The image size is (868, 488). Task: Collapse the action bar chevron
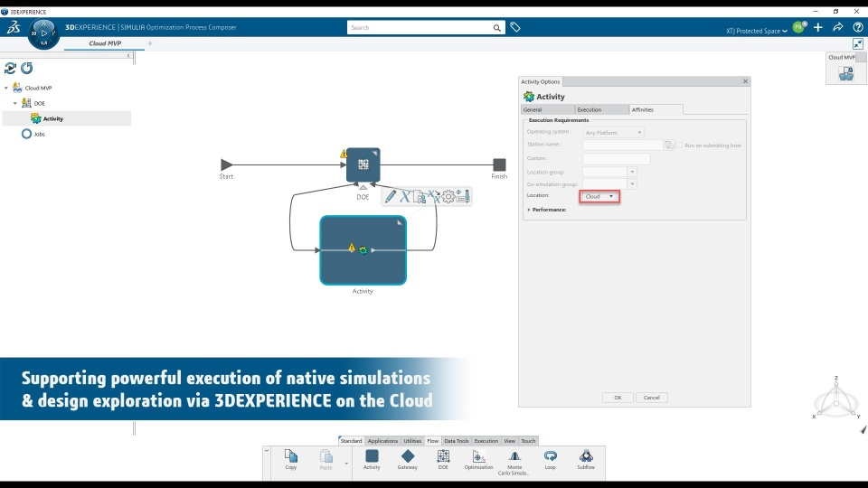tap(267, 451)
